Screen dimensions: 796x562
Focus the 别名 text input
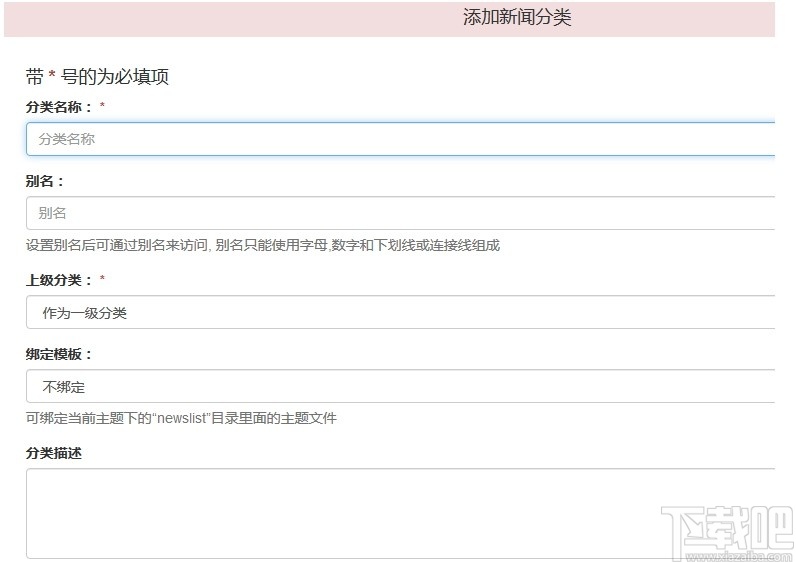pyautogui.click(x=401, y=213)
